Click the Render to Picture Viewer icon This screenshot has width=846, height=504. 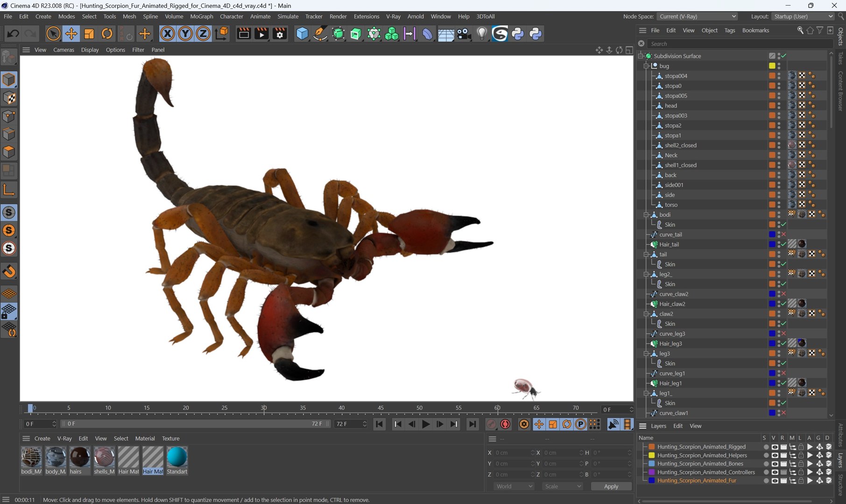(x=261, y=34)
